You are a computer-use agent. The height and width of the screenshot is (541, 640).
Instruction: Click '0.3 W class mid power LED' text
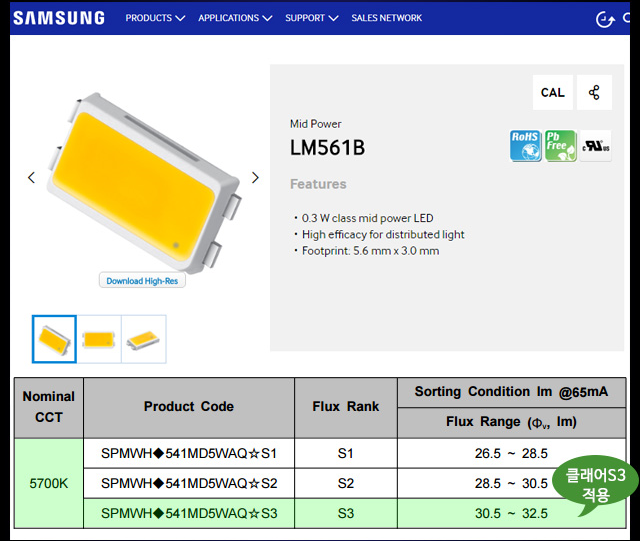[367, 218]
